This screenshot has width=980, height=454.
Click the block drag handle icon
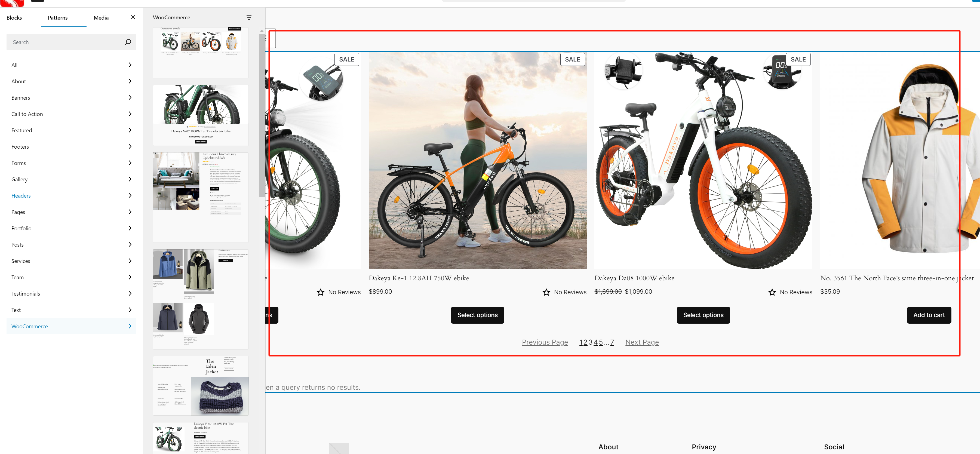coord(266,38)
